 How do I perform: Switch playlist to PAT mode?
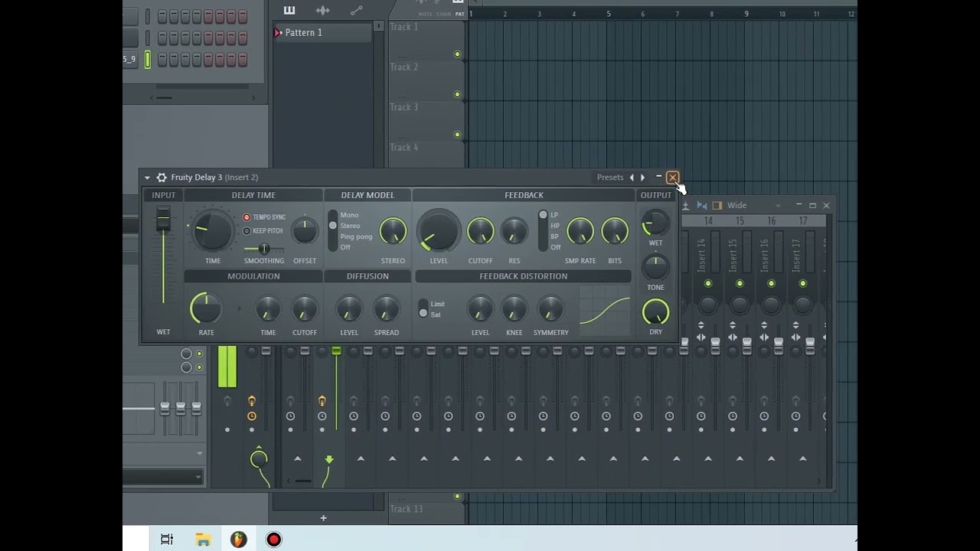click(459, 14)
